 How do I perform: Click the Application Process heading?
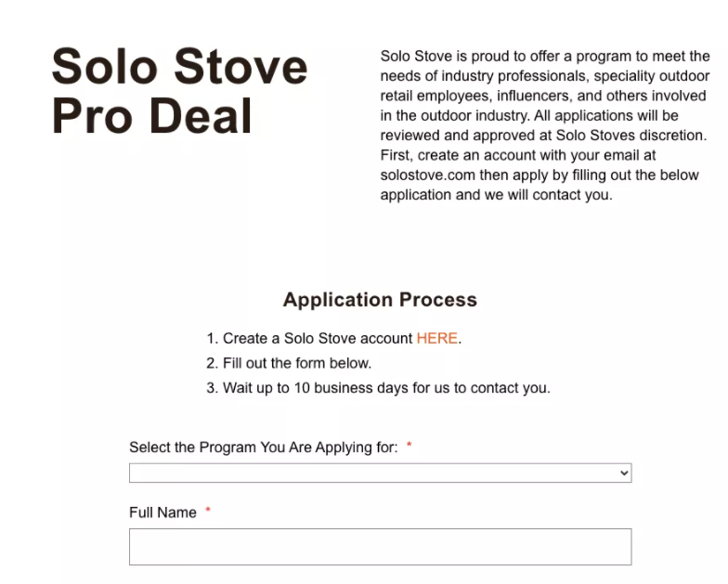[x=380, y=300]
